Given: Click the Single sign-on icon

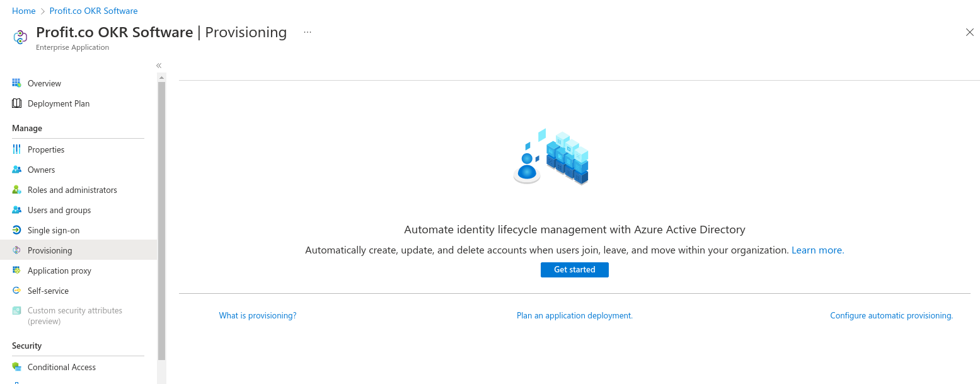Looking at the screenshot, I should tap(16, 230).
